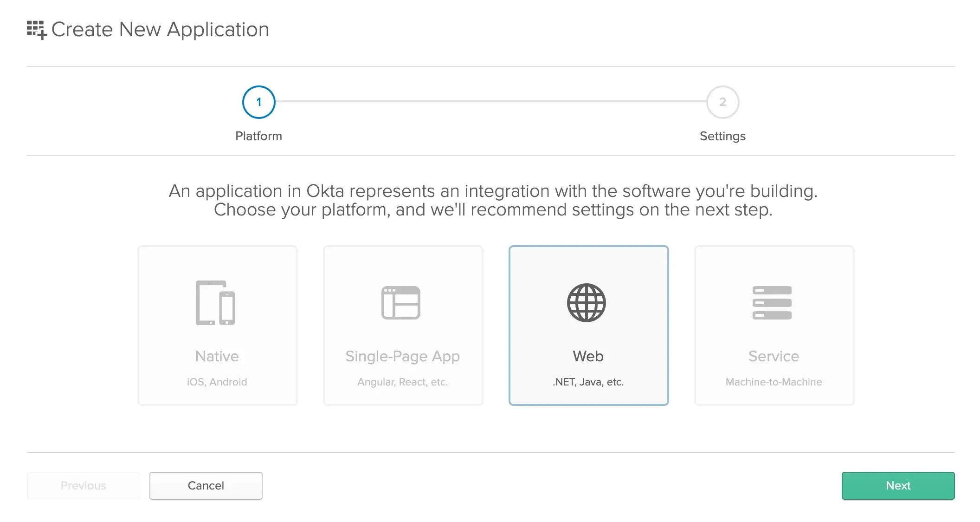Click the iOS, Android subtitle text
Image resolution: width=980 pixels, height=522 pixels.
coord(217,382)
